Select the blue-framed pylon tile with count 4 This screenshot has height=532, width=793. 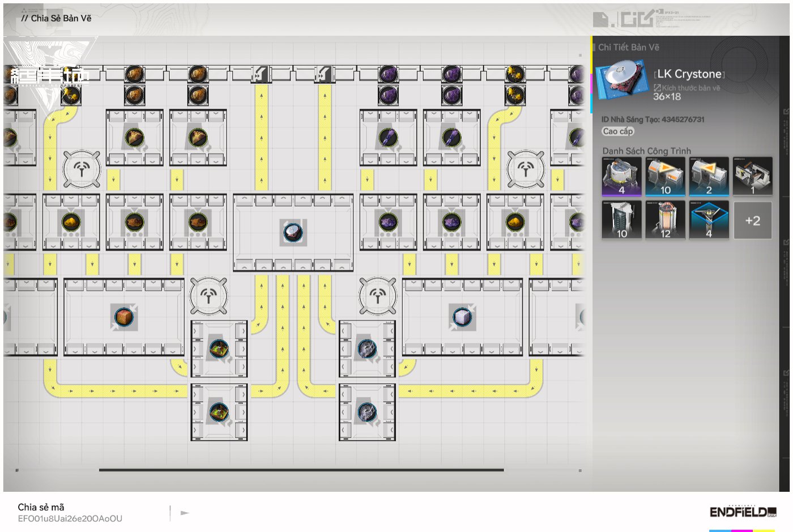coord(709,220)
